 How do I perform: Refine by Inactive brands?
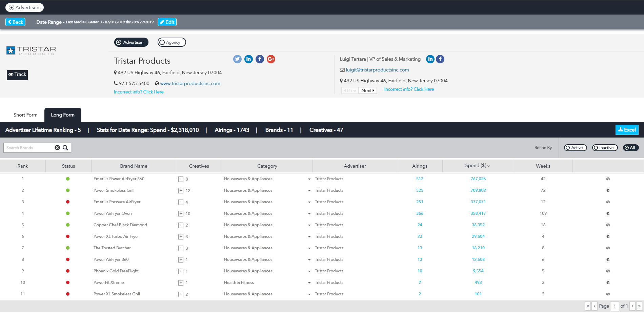click(605, 148)
